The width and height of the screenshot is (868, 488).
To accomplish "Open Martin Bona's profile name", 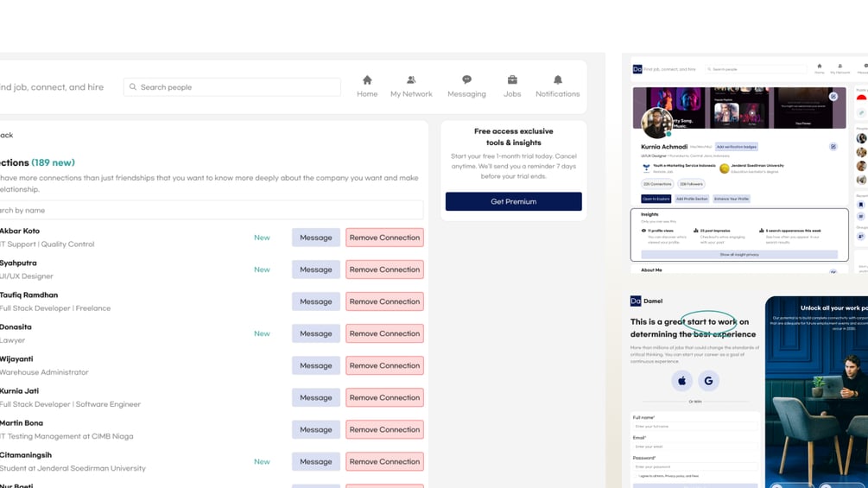I will [x=21, y=422].
